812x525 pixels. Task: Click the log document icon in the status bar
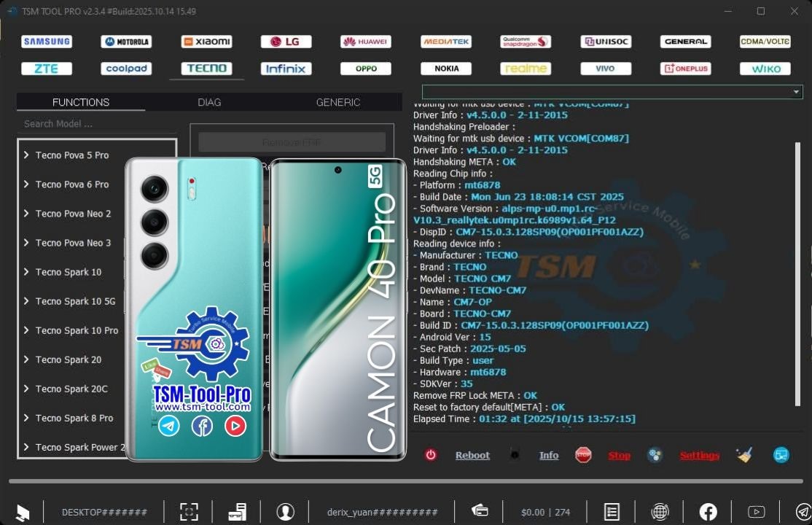[611, 511]
